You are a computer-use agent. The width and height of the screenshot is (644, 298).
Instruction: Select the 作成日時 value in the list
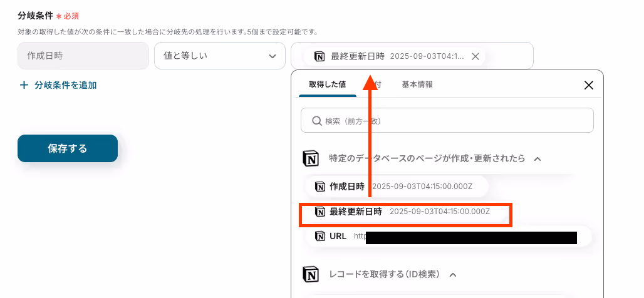point(397,187)
